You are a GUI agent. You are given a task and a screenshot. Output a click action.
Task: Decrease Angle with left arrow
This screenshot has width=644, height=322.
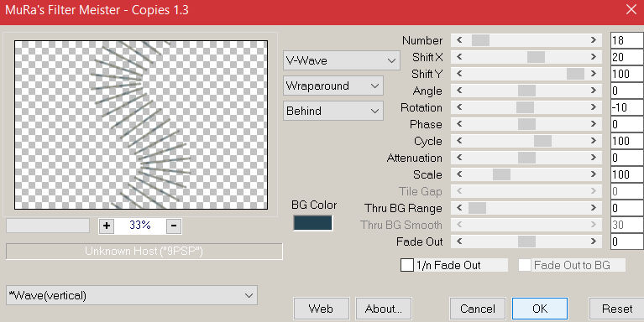click(459, 91)
